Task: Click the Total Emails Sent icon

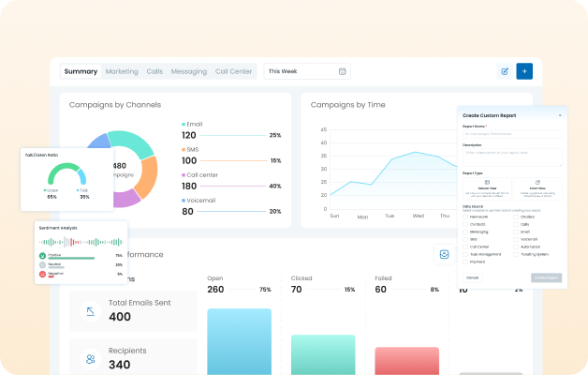Action: [x=91, y=311]
